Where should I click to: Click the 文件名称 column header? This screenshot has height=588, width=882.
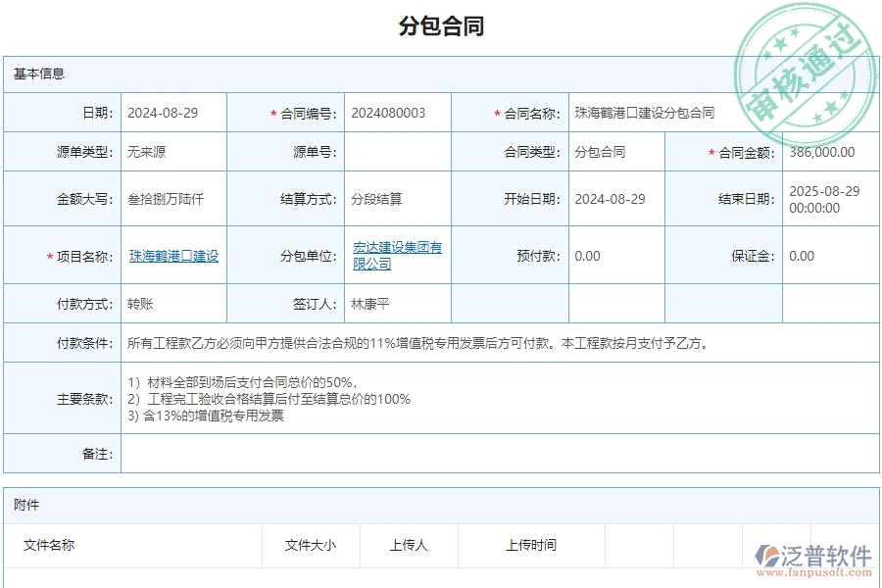point(49,545)
